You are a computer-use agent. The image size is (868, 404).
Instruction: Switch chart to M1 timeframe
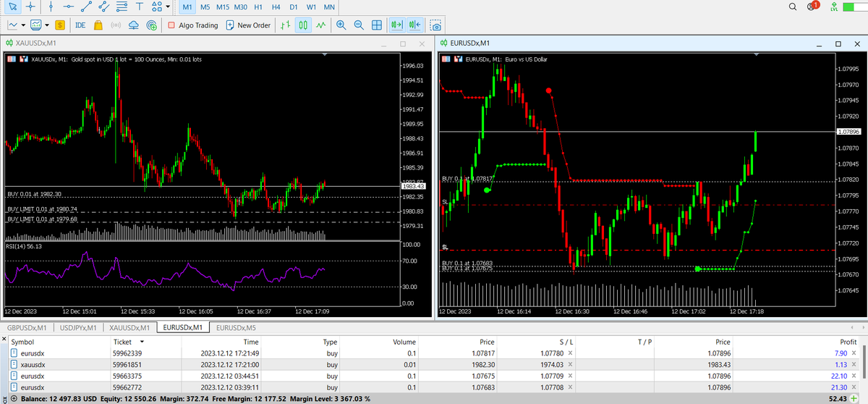[x=187, y=7]
